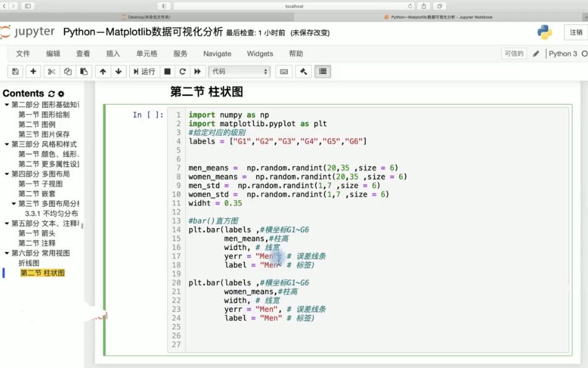Toggle the table of contents sidebar button
The width and height of the screenshot is (588, 368).
tap(322, 72)
